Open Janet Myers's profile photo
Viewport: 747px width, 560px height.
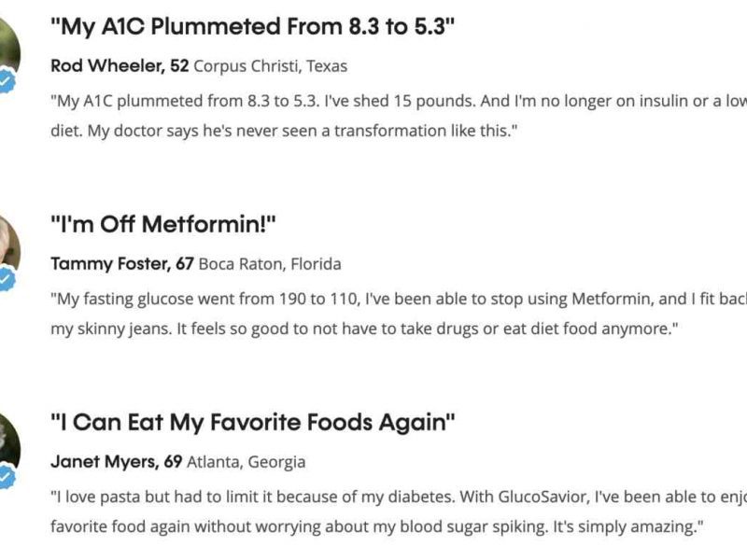pyautogui.click(x=6, y=441)
